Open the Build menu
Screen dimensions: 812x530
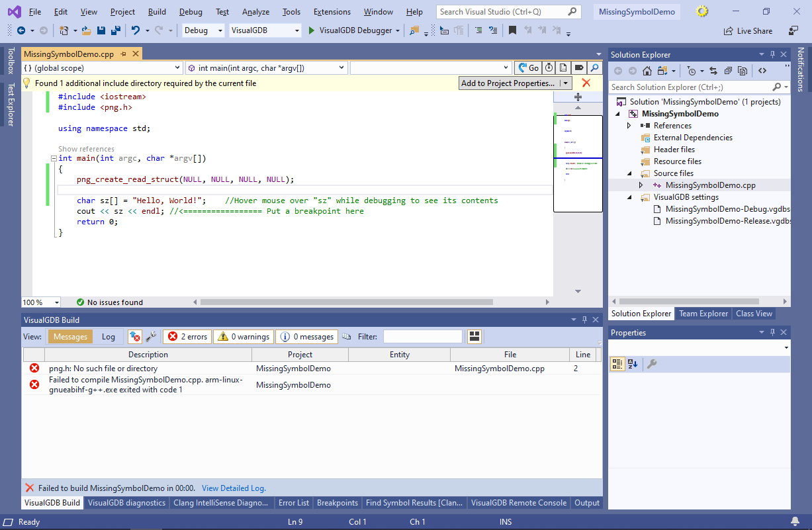point(157,11)
